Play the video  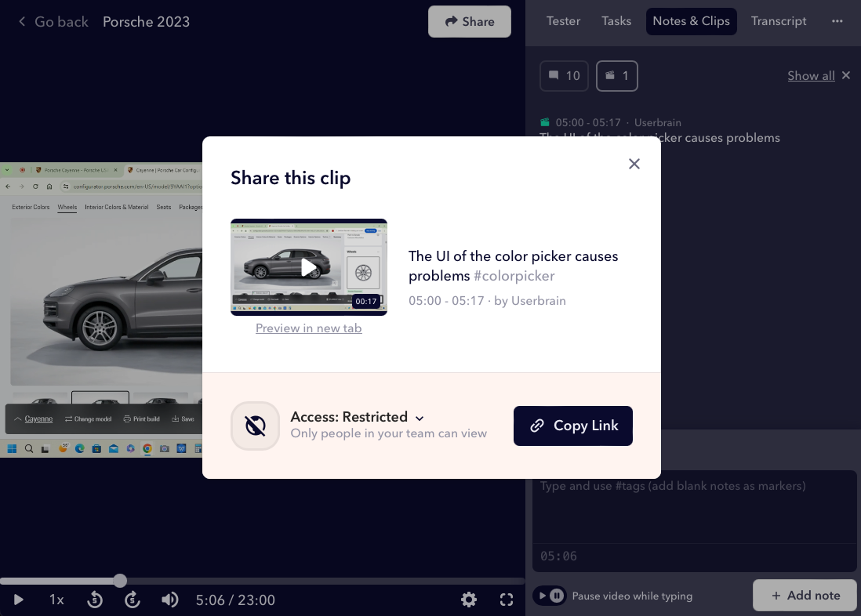coord(18,600)
